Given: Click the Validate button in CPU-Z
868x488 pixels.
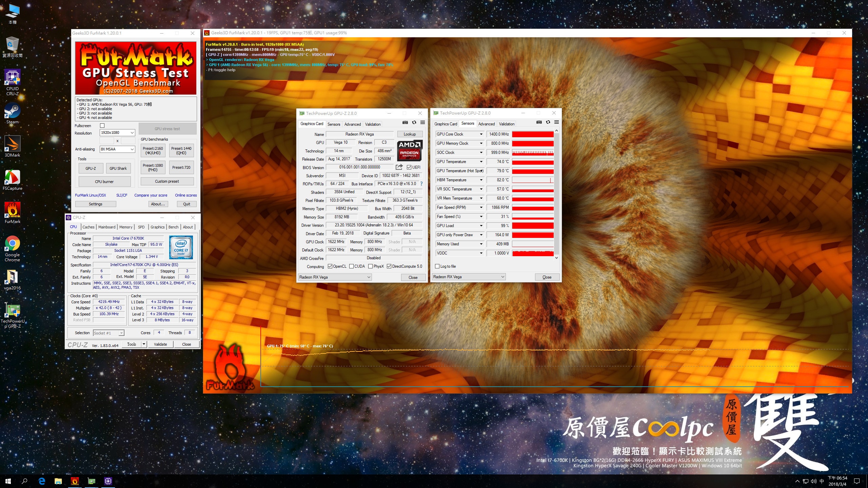Looking at the screenshot, I should (160, 344).
